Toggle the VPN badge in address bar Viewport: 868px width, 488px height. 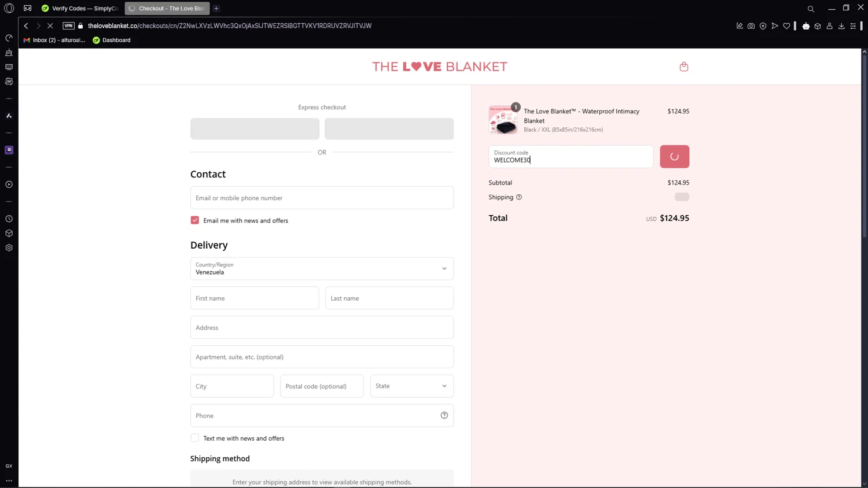coord(68,25)
